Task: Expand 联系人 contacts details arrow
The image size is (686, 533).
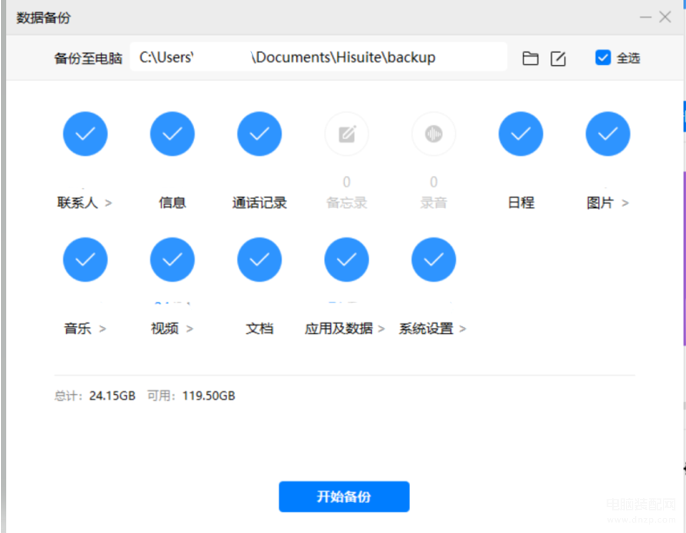Action: 108,203
